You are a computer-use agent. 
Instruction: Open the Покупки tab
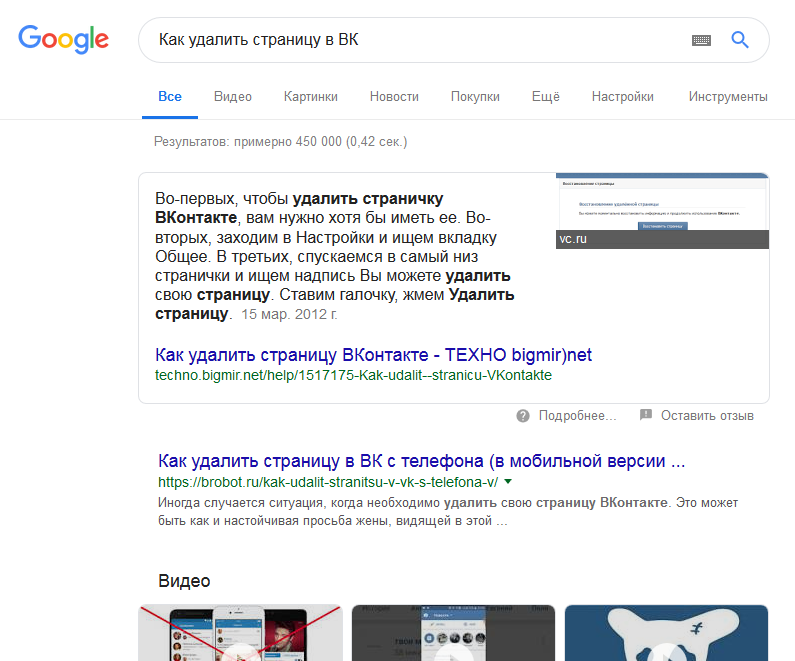point(475,97)
